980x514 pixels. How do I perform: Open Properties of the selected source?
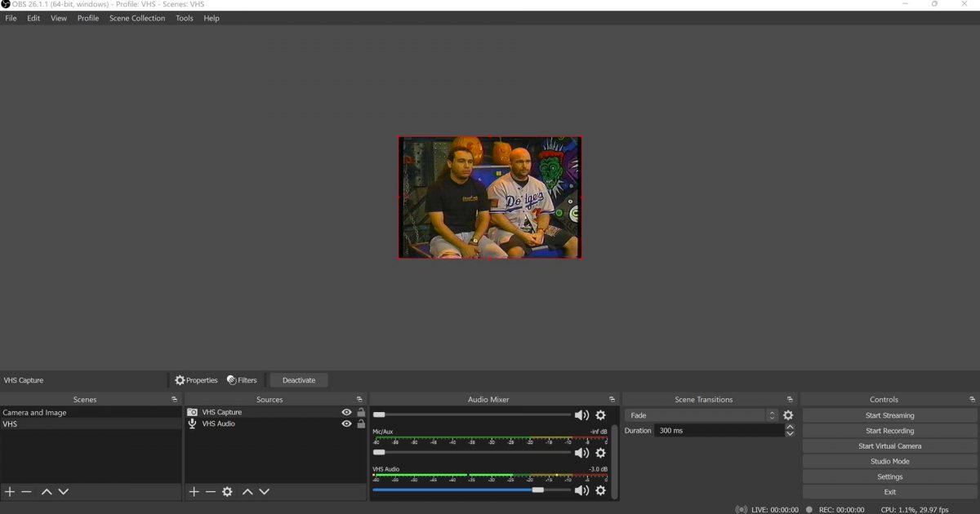click(196, 380)
